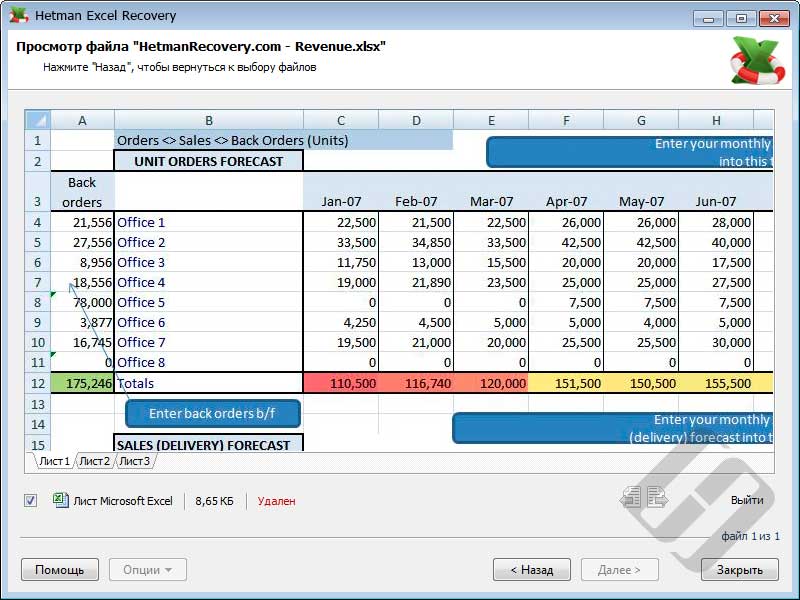This screenshot has height=600, width=800.
Task: Click the Выйти link
Action: pos(747,500)
